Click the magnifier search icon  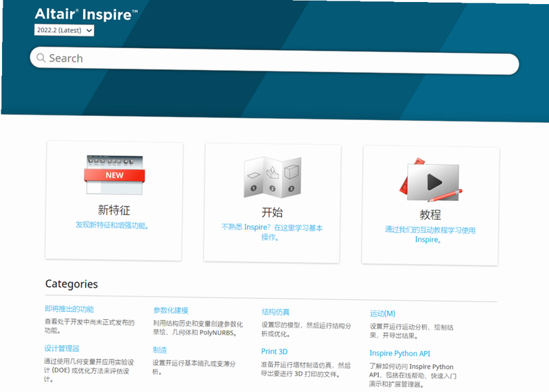41,58
